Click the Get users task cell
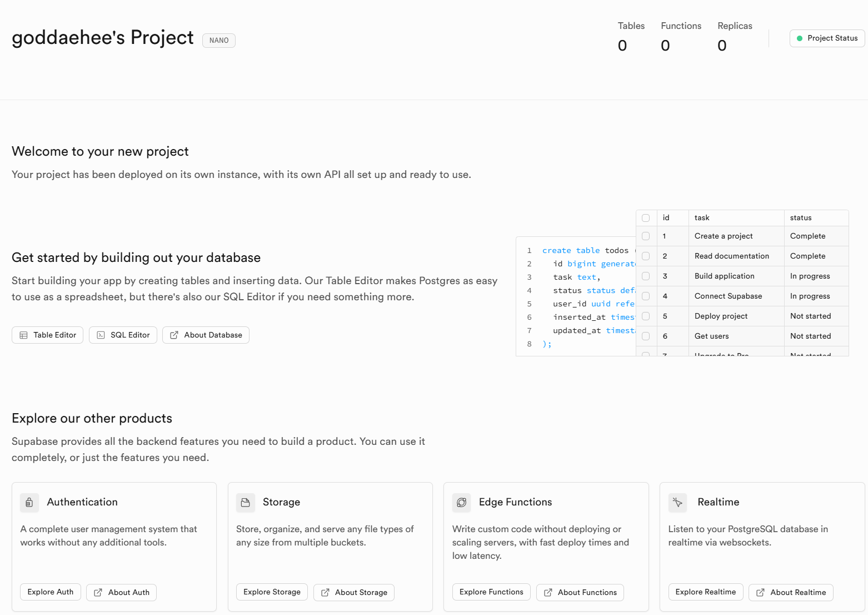868x615 pixels. tap(736, 336)
